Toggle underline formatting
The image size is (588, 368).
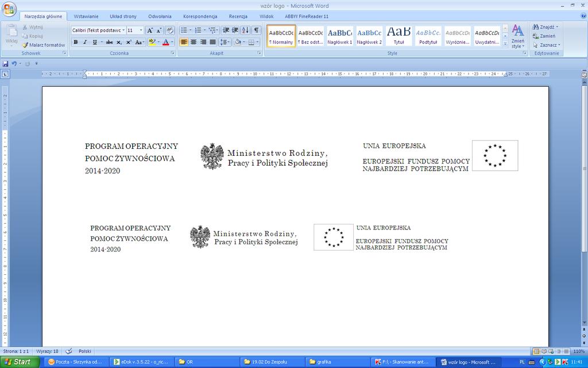point(95,42)
